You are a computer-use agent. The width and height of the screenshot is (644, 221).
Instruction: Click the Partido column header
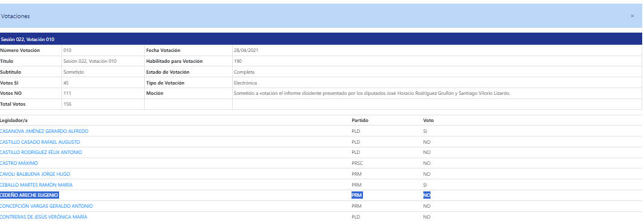coord(360,121)
